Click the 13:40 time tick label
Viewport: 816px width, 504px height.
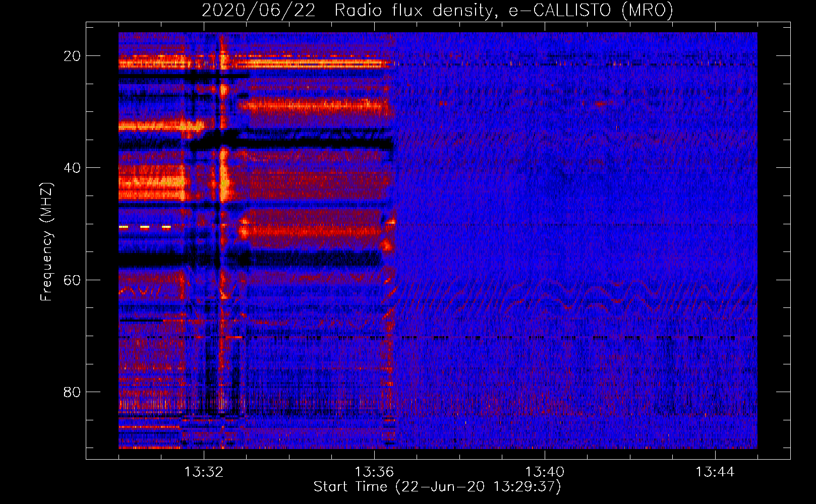(545, 472)
